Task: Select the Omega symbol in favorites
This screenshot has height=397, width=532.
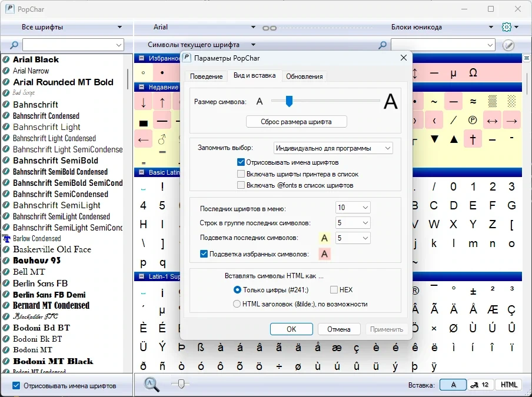Action: pyautogui.click(x=473, y=73)
